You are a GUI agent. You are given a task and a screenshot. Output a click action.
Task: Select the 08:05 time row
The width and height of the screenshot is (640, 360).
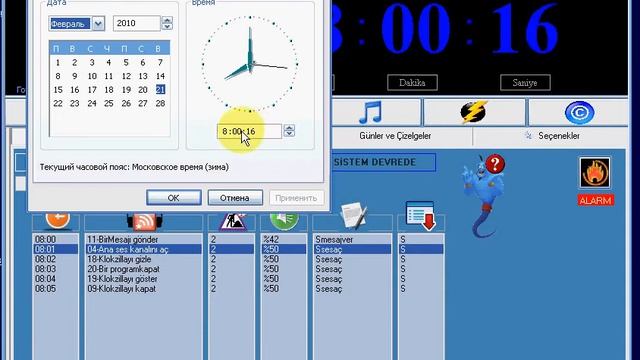point(55,289)
